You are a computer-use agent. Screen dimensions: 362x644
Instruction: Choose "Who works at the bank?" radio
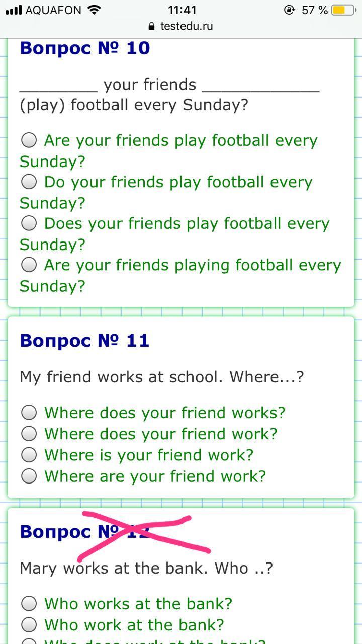click(29, 603)
